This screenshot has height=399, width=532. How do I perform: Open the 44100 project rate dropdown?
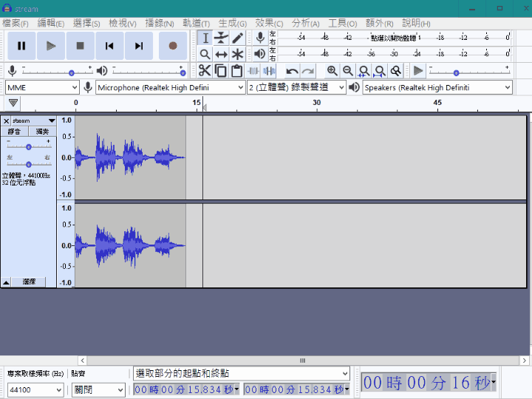35,389
